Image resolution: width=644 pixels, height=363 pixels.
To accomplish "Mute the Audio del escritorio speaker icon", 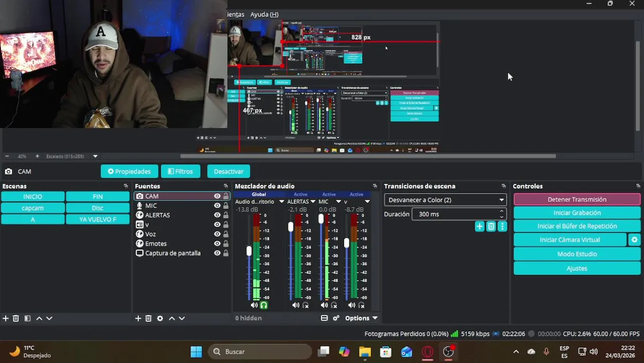I will [254, 305].
